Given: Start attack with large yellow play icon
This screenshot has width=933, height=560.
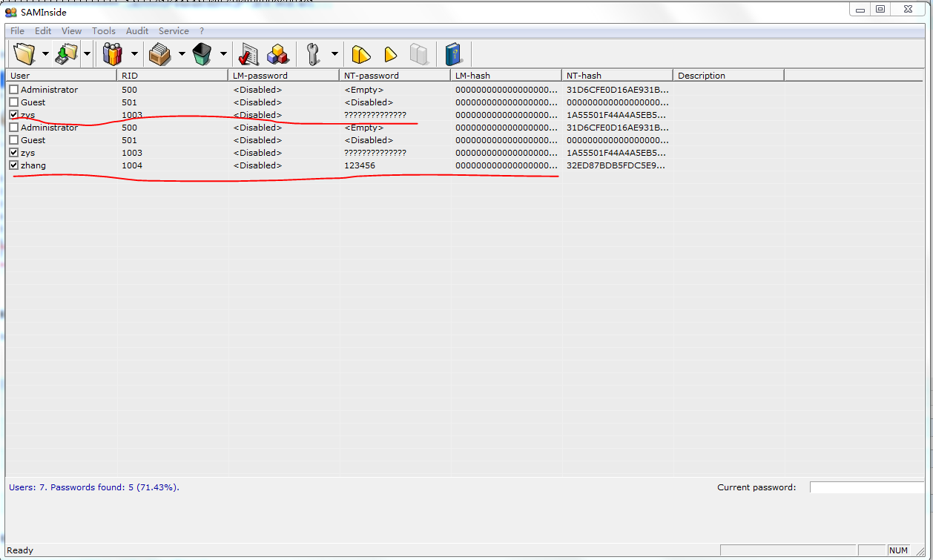Looking at the screenshot, I should click(360, 54).
